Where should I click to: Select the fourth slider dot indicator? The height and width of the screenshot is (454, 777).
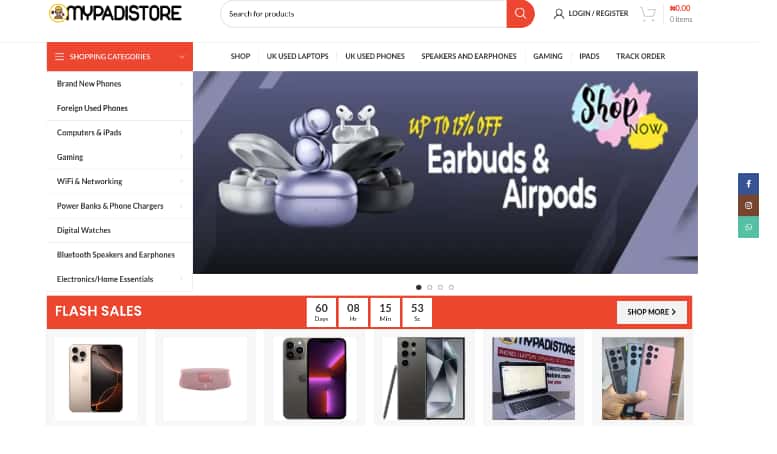451,287
